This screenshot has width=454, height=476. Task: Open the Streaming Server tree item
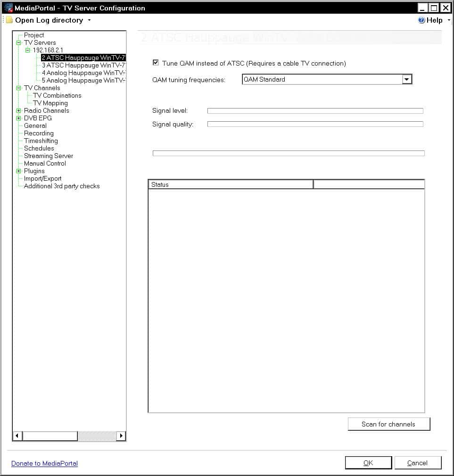[x=49, y=156]
